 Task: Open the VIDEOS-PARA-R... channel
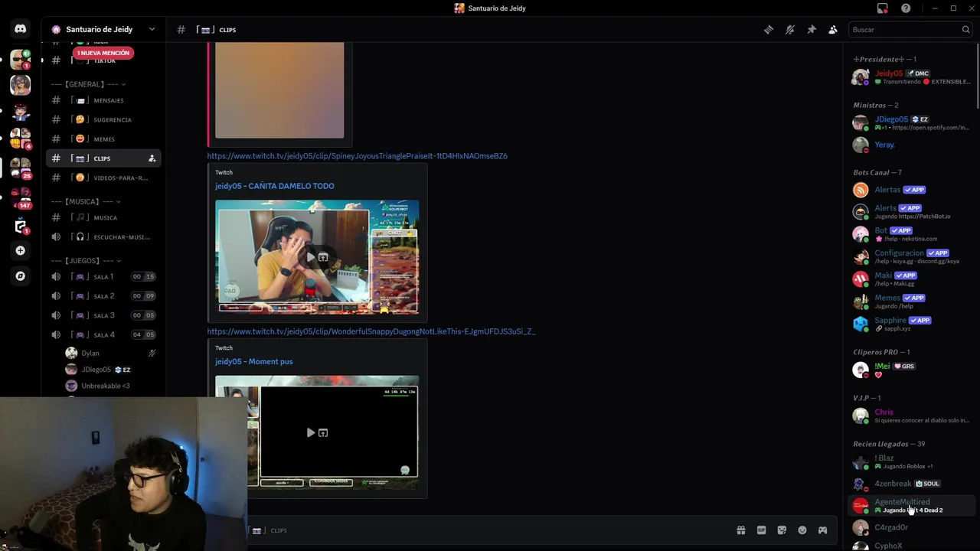pyautogui.click(x=103, y=178)
